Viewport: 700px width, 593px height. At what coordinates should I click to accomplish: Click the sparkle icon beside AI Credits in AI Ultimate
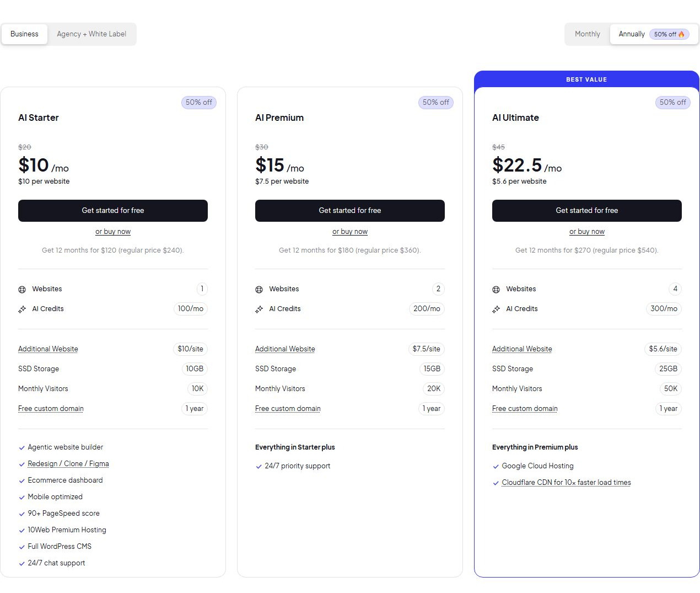(x=496, y=309)
